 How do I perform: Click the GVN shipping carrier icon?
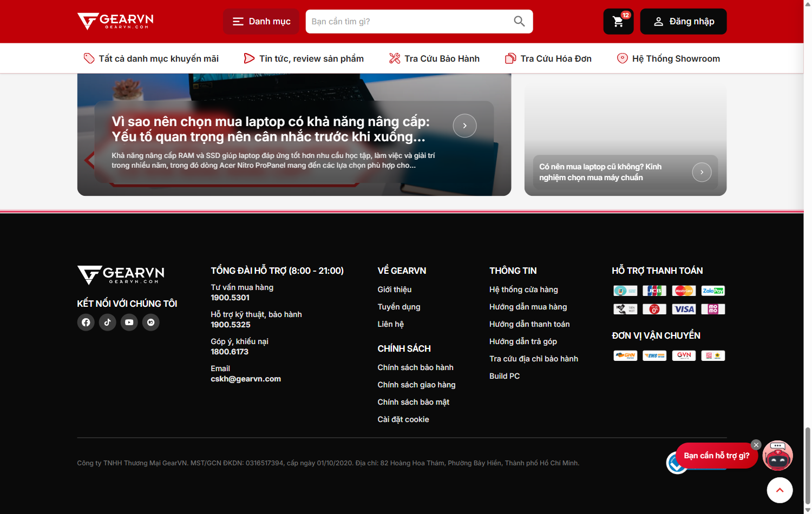pyautogui.click(x=684, y=355)
